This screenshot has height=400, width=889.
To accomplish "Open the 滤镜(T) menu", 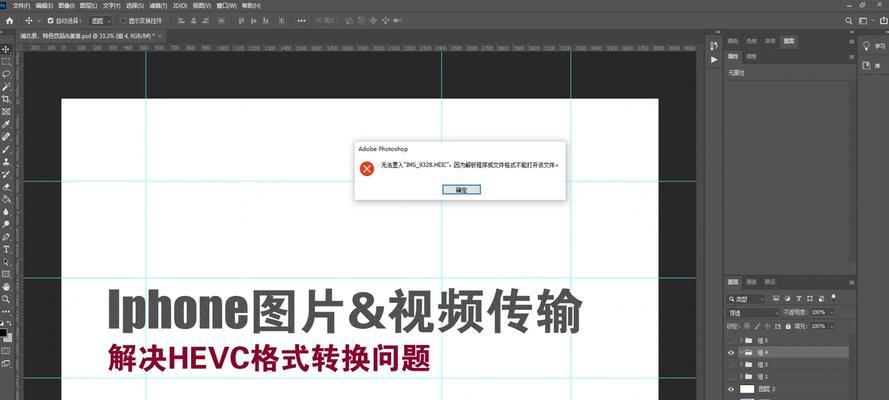I will click(158, 6).
